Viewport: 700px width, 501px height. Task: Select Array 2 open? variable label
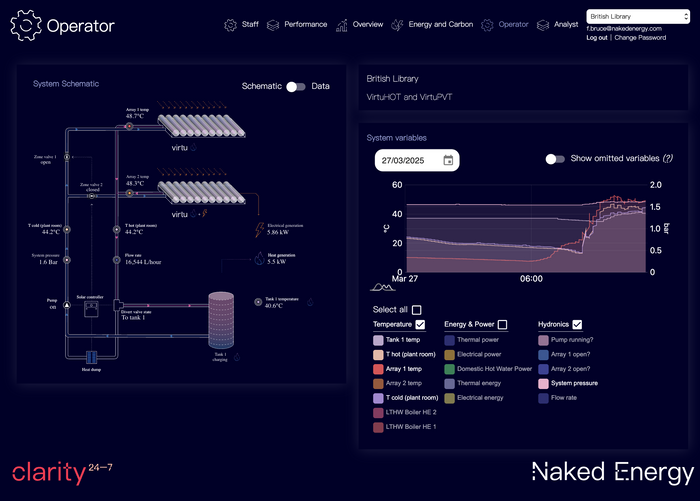coord(571,369)
